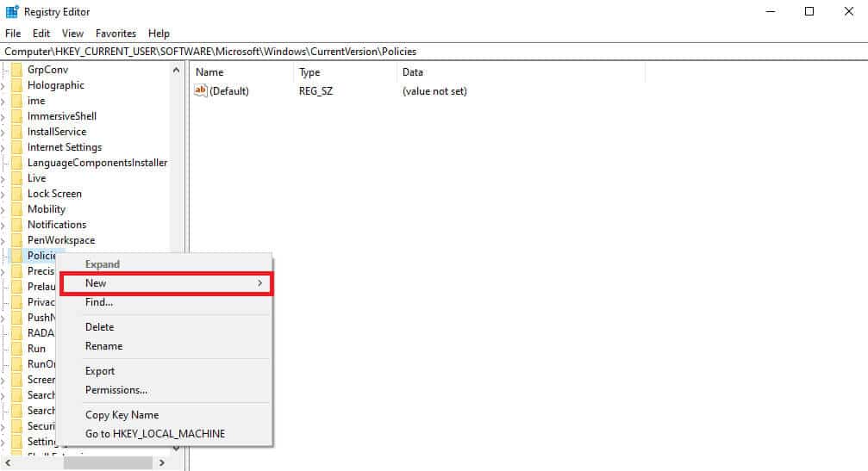Viewport: 868px width, 471px height.
Task: Select the Notifications key label
Action: click(x=57, y=225)
